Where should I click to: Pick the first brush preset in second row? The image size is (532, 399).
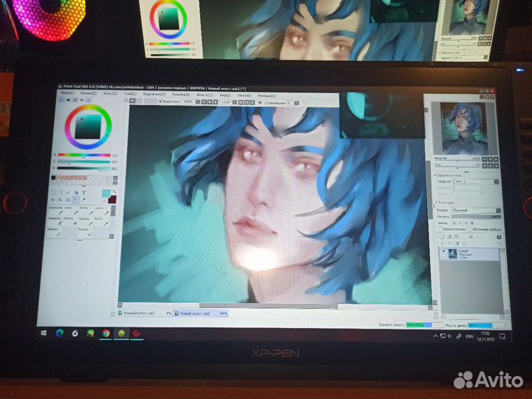55,222
